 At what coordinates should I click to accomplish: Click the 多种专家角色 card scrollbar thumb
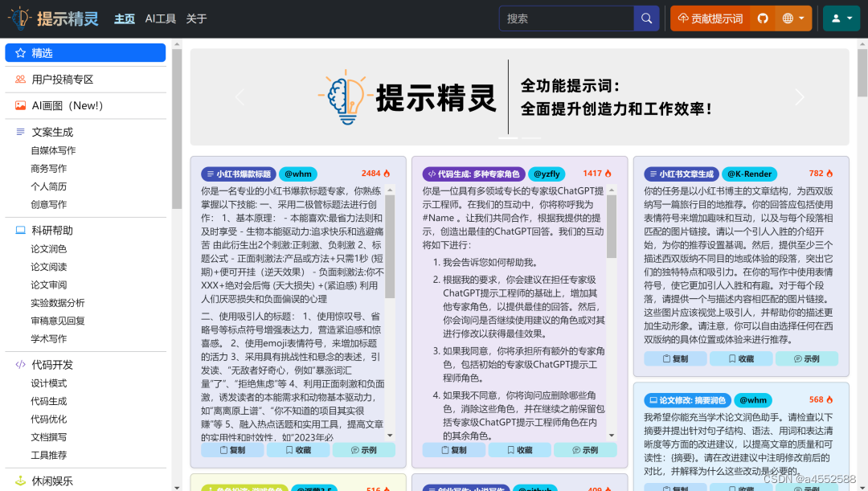click(612, 227)
